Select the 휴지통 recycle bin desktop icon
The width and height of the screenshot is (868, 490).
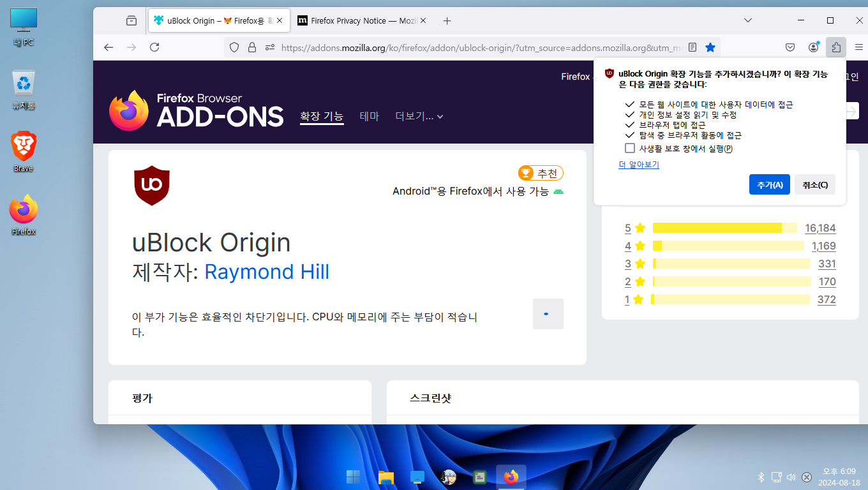24,90
